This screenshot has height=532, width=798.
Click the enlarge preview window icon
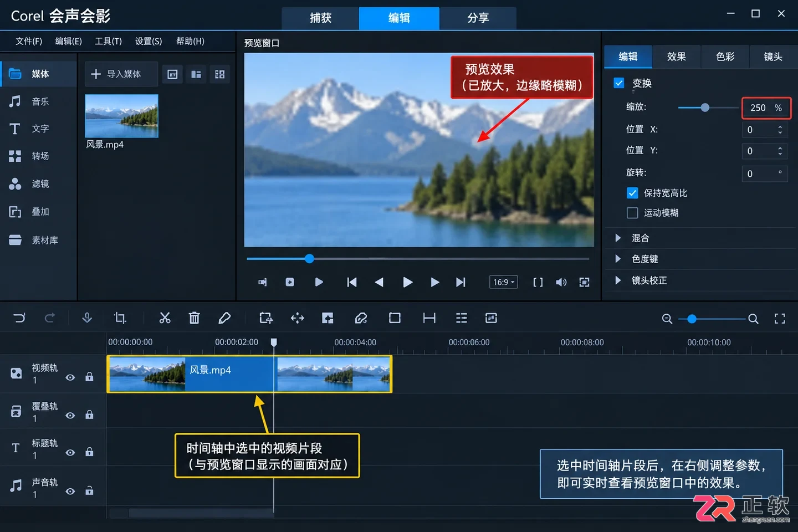coord(584,282)
